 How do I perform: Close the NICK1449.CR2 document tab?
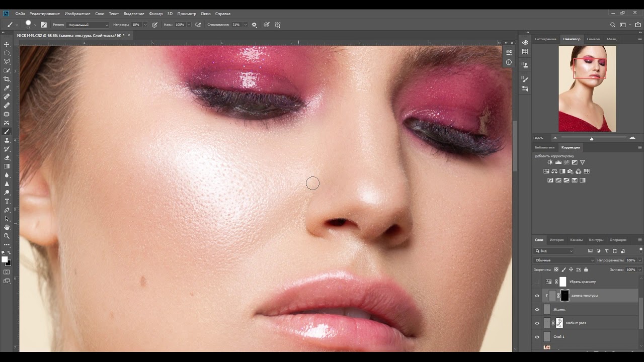click(129, 35)
